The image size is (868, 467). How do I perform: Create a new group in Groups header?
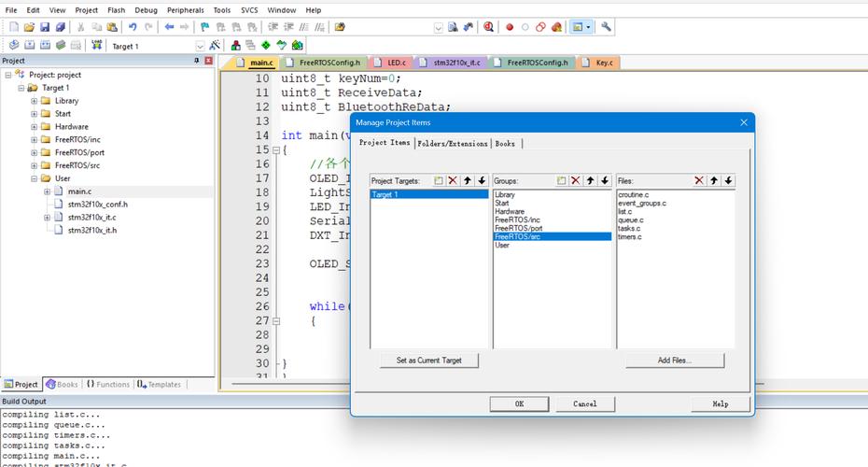(x=561, y=180)
